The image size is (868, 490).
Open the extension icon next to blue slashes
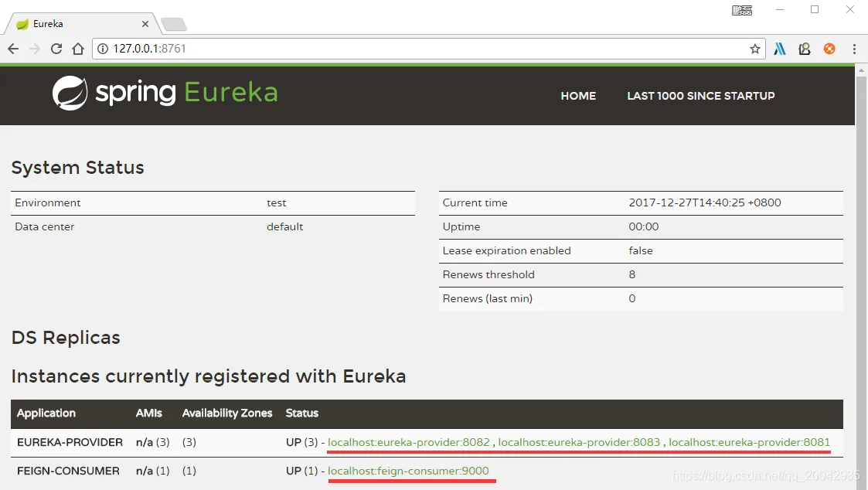pos(805,49)
